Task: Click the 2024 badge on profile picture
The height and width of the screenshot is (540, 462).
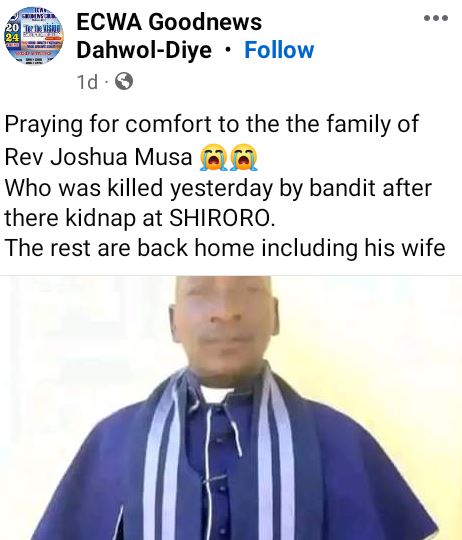Action: coord(11,33)
